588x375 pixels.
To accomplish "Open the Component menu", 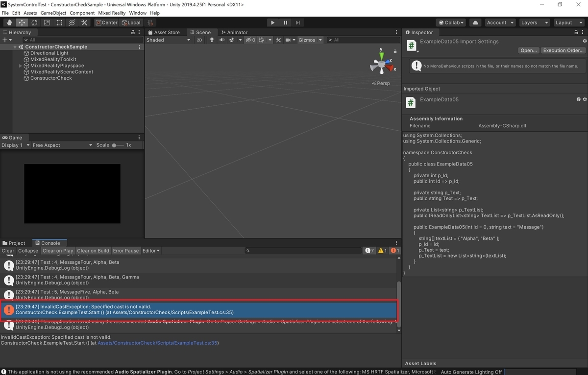I will pyautogui.click(x=82, y=13).
